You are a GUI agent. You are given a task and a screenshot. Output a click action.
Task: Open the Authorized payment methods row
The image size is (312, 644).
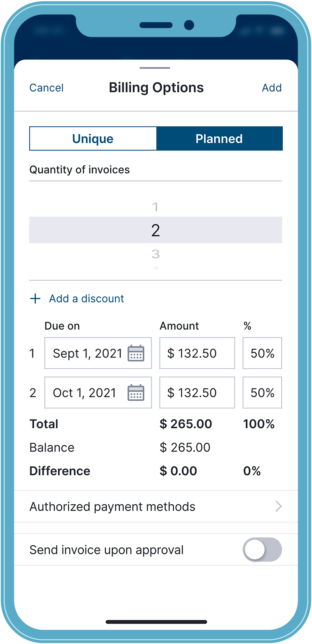(x=113, y=506)
